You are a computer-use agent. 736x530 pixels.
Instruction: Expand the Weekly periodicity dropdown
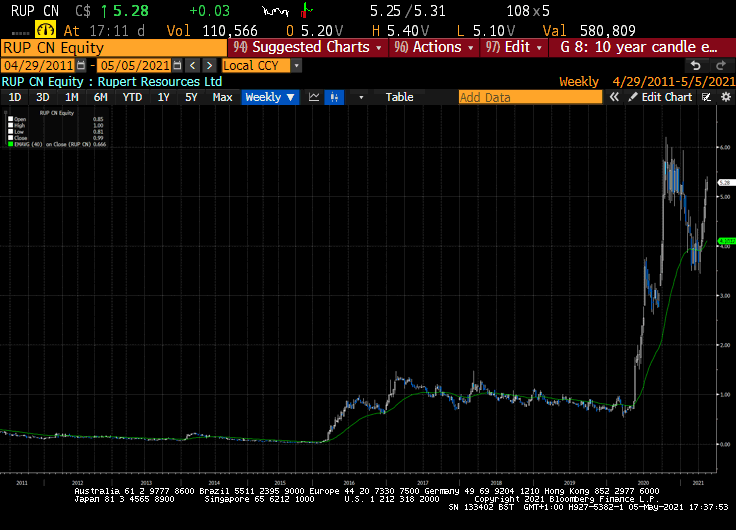pos(270,97)
